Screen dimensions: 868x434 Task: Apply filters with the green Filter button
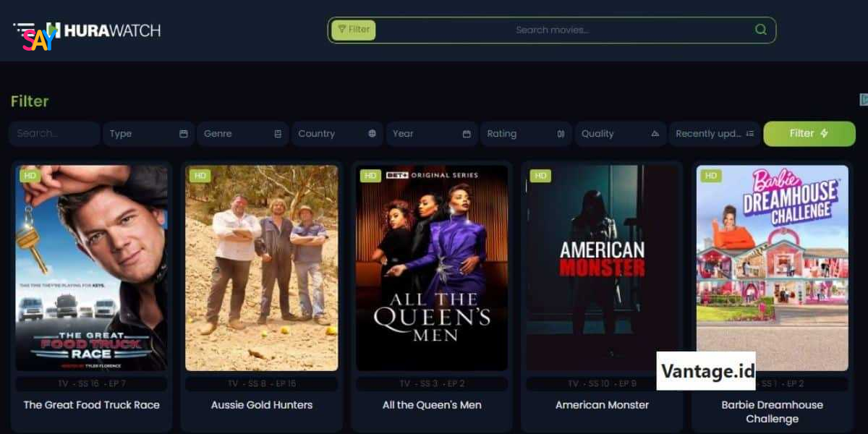coord(809,134)
